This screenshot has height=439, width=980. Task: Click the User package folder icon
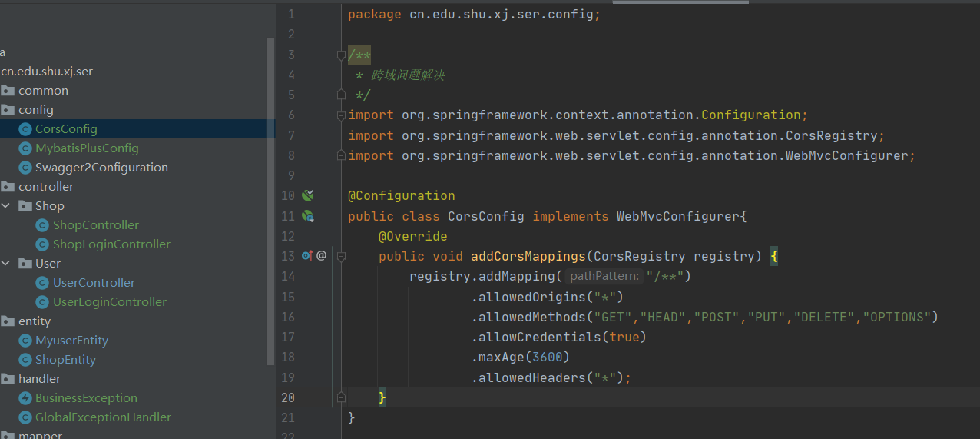click(25, 264)
